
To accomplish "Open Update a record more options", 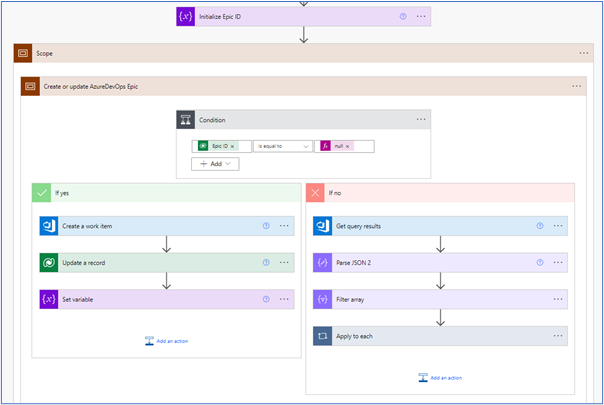I will point(284,263).
